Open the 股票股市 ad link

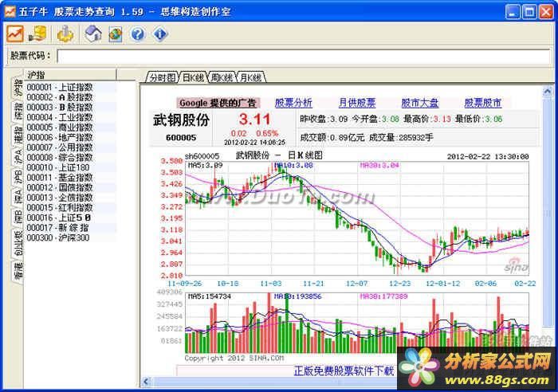pyautogui.click(x=482, y=103)
